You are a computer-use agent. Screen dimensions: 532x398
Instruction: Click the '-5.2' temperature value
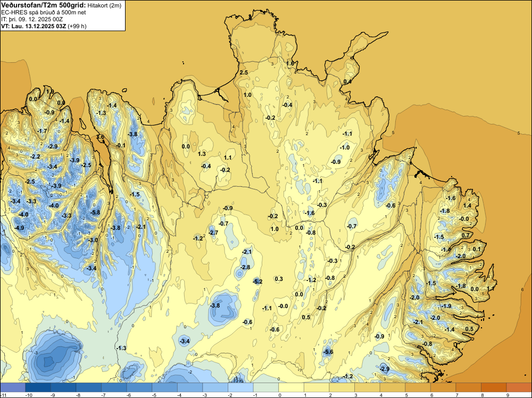click(257, 281)
